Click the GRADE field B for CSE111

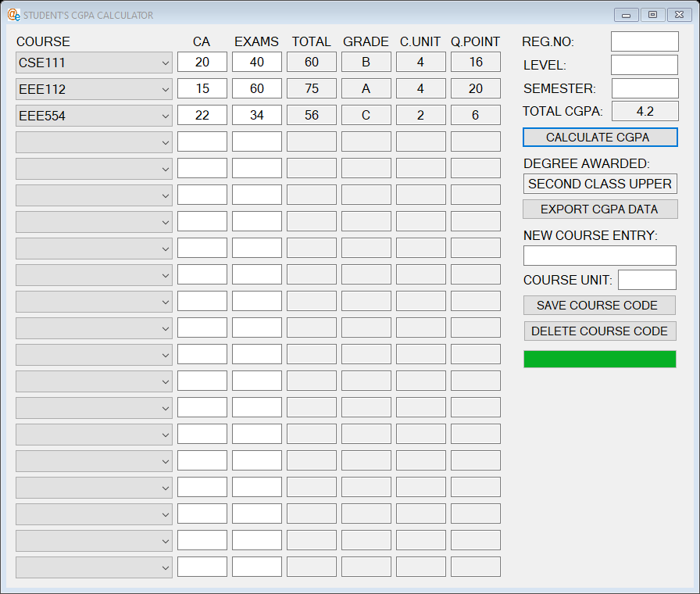tap(366, 62)
